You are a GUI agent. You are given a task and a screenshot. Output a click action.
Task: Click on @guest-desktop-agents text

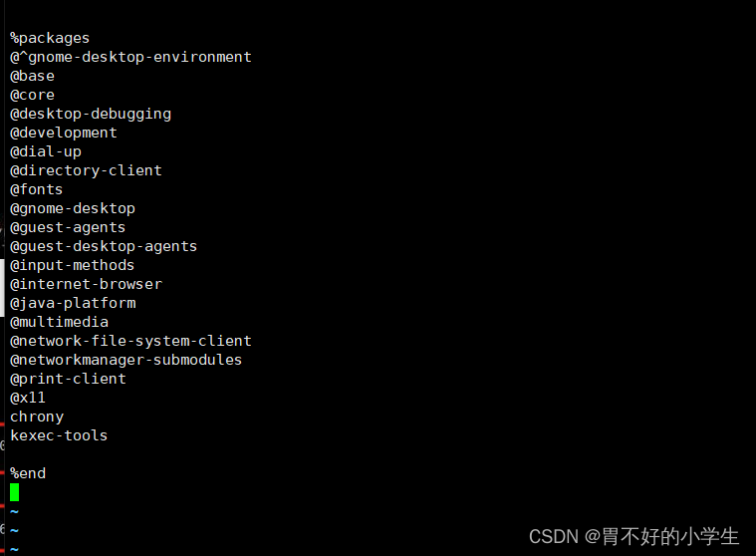pos(104,246)
